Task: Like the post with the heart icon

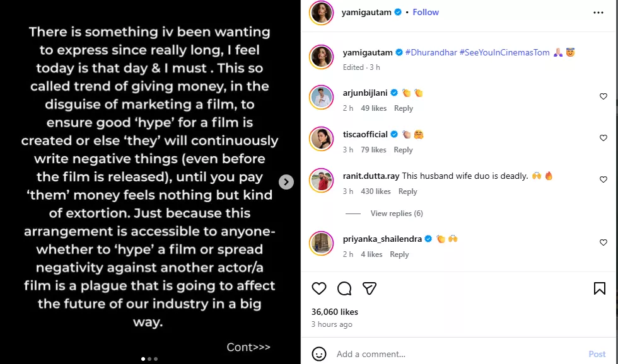Action: tap(320, 288)
